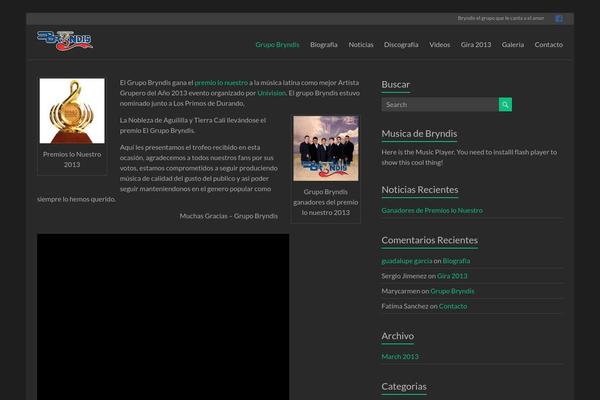Go to the Biografia menu page

(324, 44)
